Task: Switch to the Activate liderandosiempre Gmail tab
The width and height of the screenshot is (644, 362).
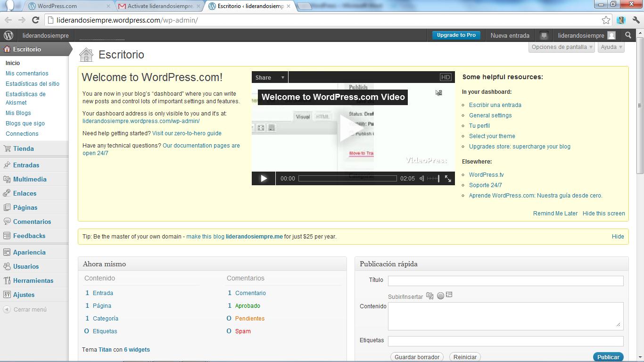Action: pos(158,6)
